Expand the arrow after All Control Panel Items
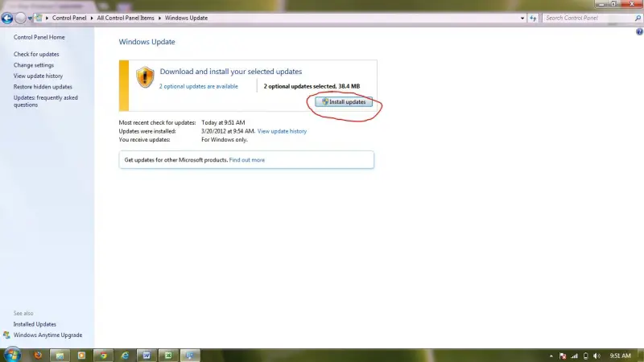This screenshot has height=362, width=644. click(159, 18)
